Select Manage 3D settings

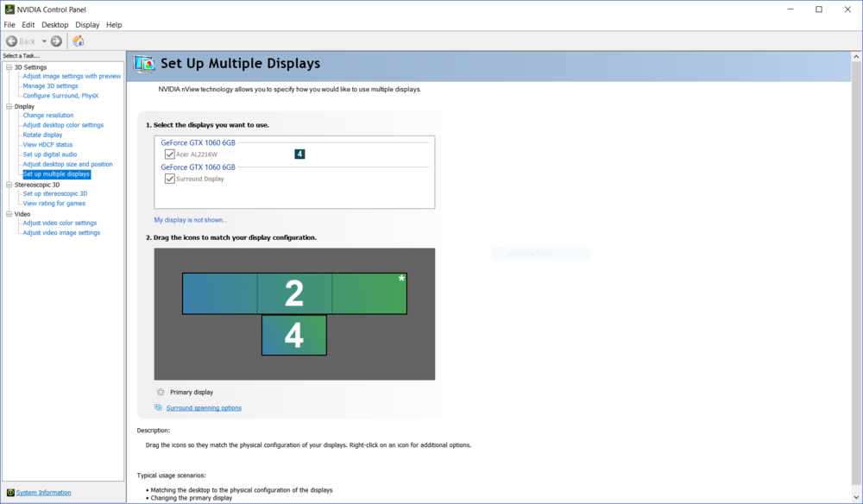click(x=50, y=85)
